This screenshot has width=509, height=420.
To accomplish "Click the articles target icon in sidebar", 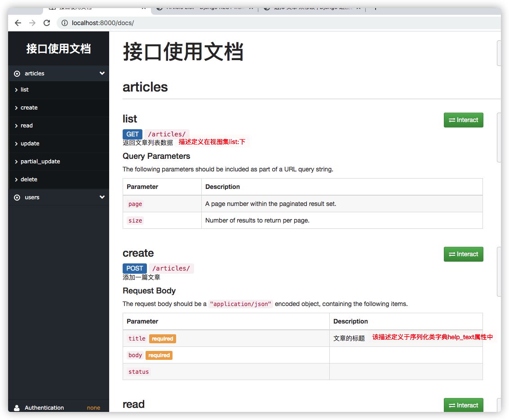I will (17, 74).
